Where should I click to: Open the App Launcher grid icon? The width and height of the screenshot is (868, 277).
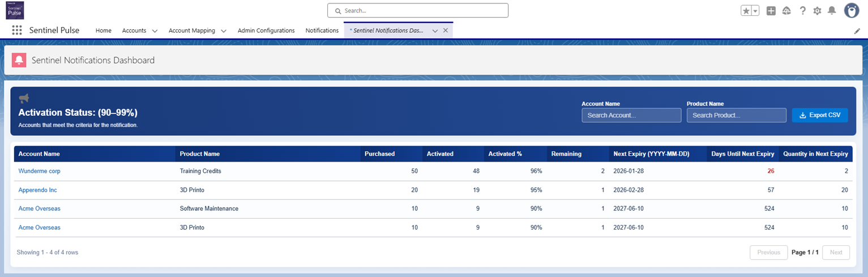[17, 31]
